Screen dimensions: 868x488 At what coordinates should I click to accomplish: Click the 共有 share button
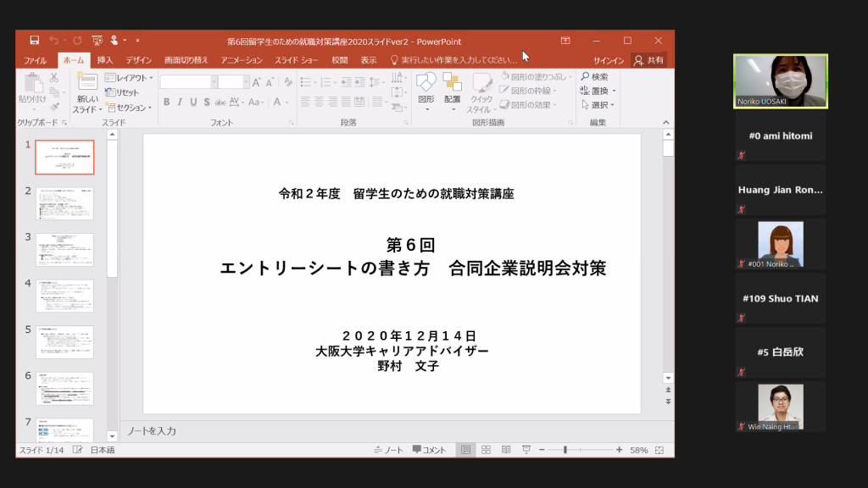[x=649, y=60]
